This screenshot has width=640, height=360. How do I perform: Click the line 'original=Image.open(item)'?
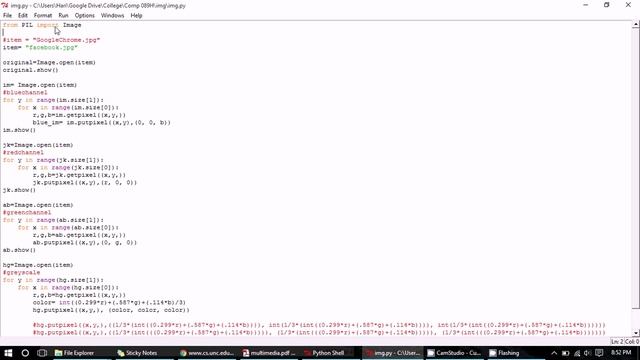tap(49, 62)
